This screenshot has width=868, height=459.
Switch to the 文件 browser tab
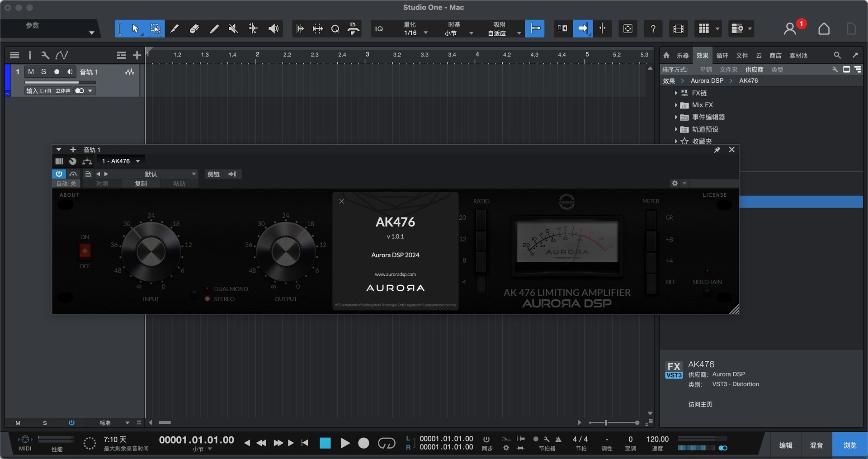[x=742, y=56]
